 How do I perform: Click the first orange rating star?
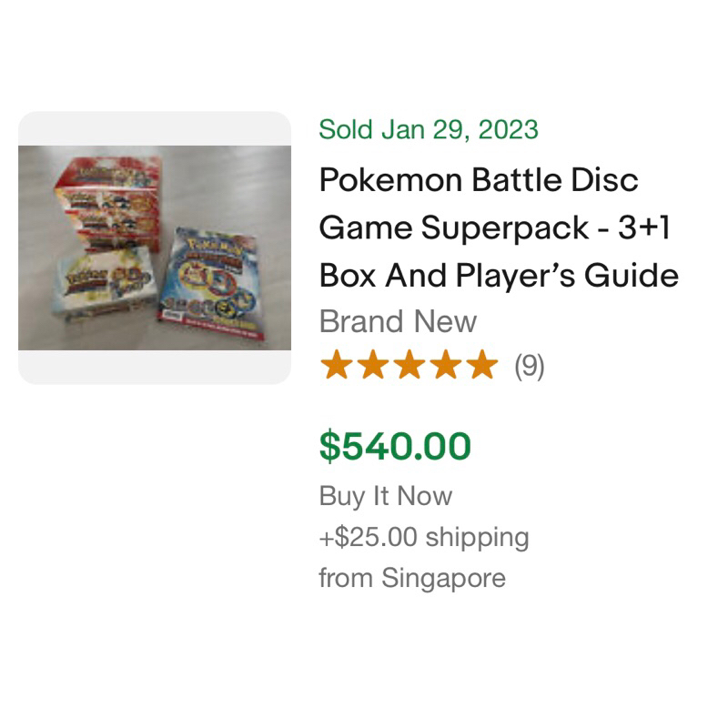(336, 366)
